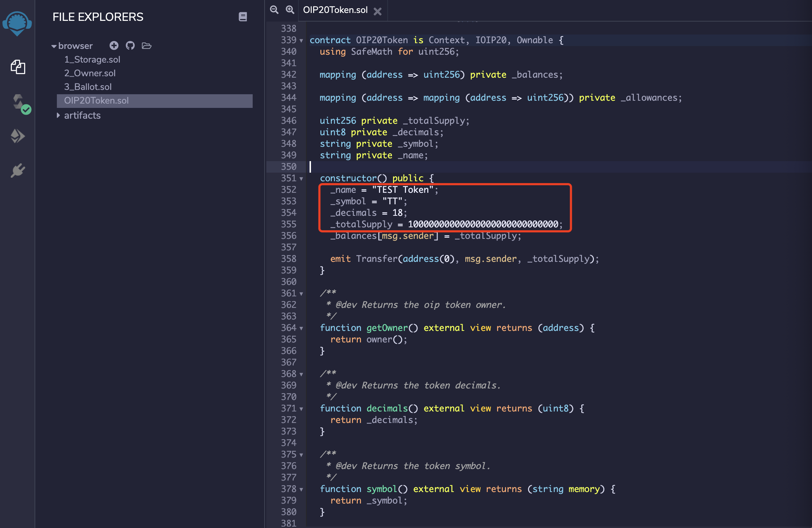The image size is (812, 528).
Task: Fold getOwner function at line 364
Action: [x=301, y=328]
